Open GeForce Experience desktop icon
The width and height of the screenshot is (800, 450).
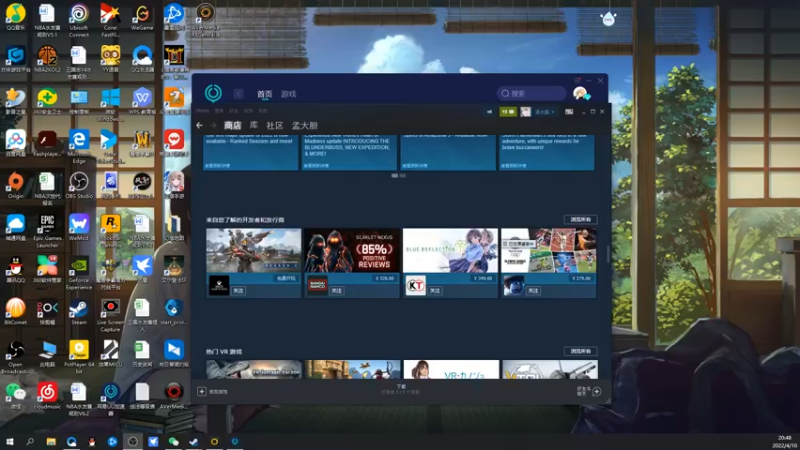pos(79,273)
